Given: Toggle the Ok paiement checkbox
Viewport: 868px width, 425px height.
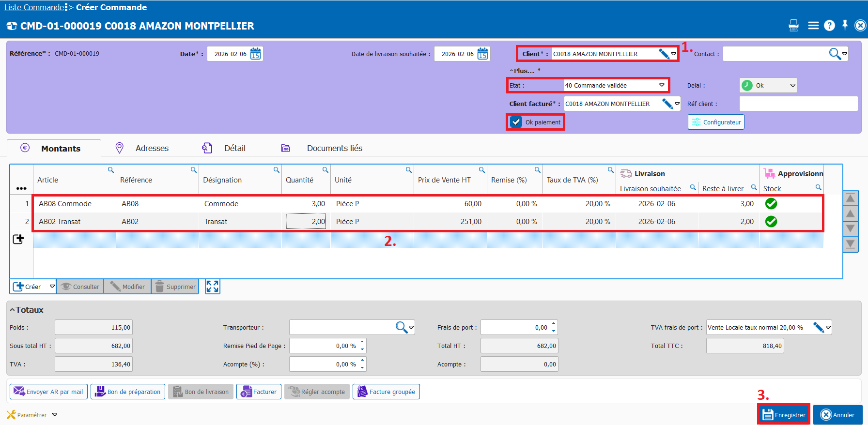Looking at the screenshot, I should [516, 122].
